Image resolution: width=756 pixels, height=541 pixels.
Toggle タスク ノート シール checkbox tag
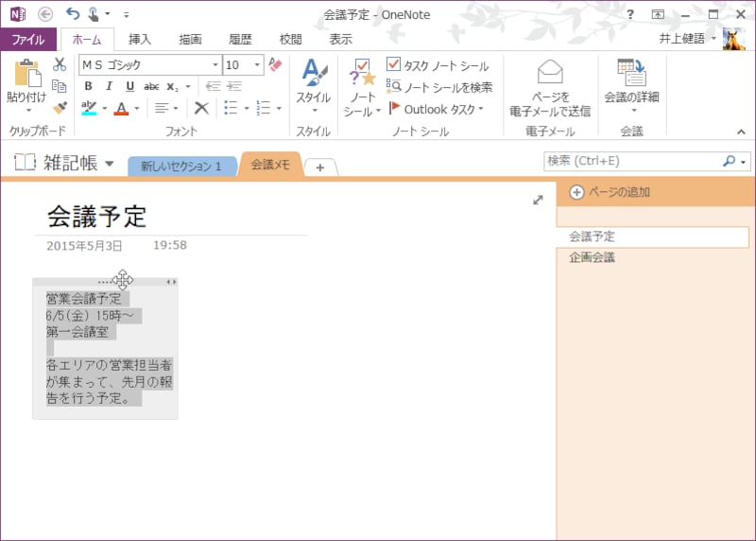pyautogui.click(x=438, y=65)
